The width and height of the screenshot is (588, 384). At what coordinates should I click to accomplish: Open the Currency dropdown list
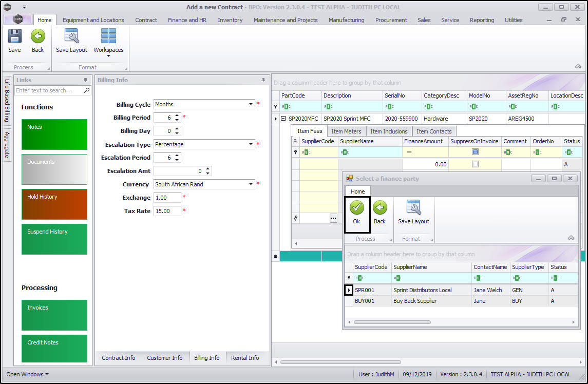[251, 184]
